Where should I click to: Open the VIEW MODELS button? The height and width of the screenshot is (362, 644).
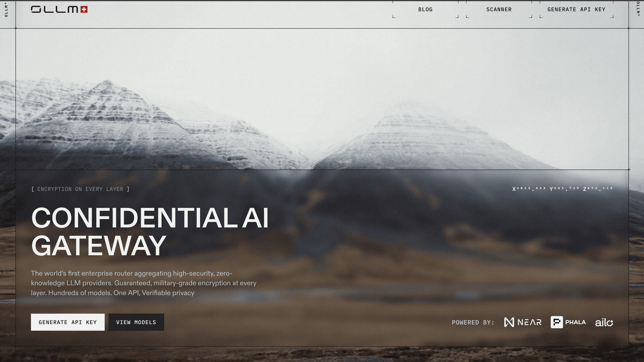(x=136, y=322)
